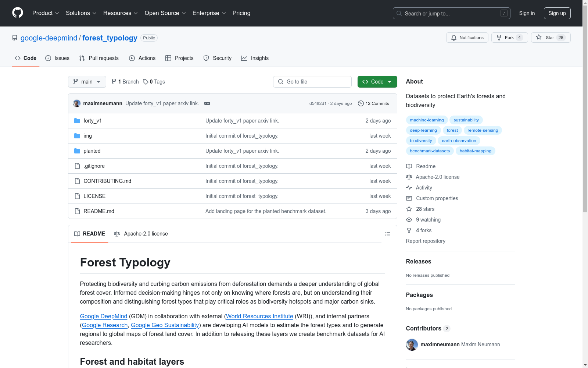Click the commit hash d5482d1
Image resolution: width=588 pixels, height=368 pixels.
tap(318, 103)
